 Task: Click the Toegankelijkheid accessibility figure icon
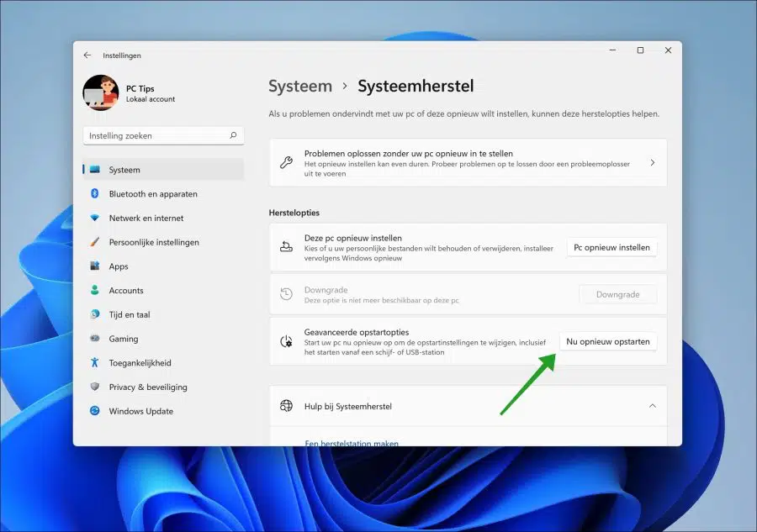point(94,362)
